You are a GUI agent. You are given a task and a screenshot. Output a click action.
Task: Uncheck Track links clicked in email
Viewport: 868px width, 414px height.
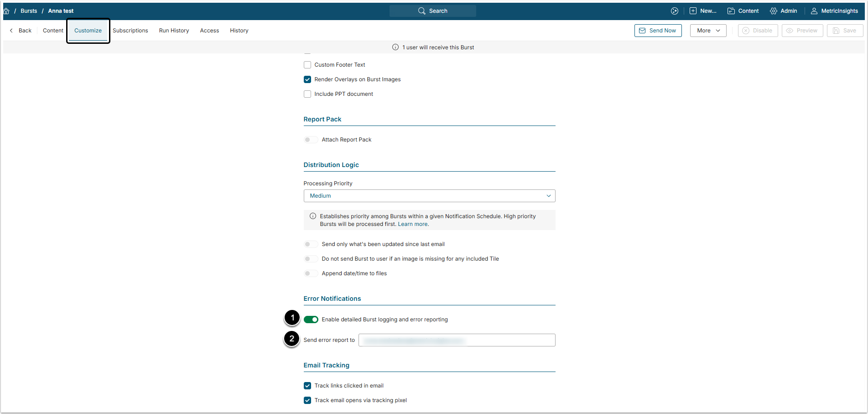pyautogui.click(x=307, y=386)
